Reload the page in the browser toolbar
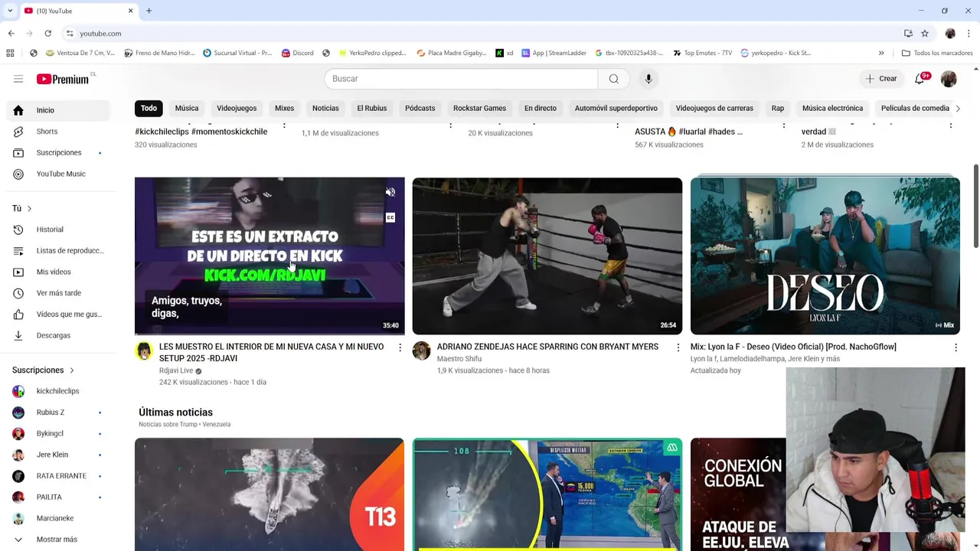The height and width of the screenshot is (551, 980). pos(47,33)
